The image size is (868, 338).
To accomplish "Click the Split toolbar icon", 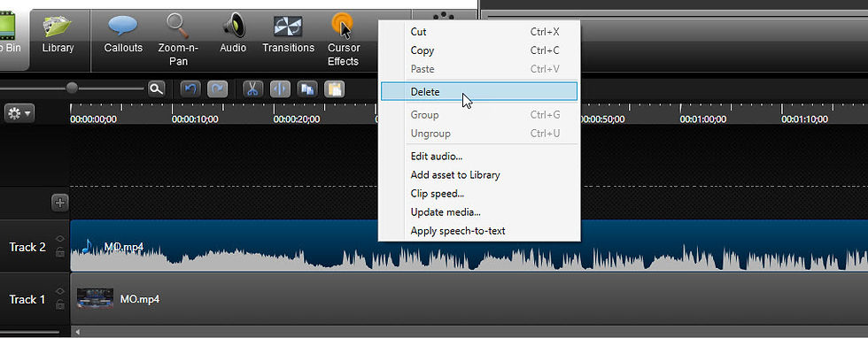I will [x=280, y=88].
